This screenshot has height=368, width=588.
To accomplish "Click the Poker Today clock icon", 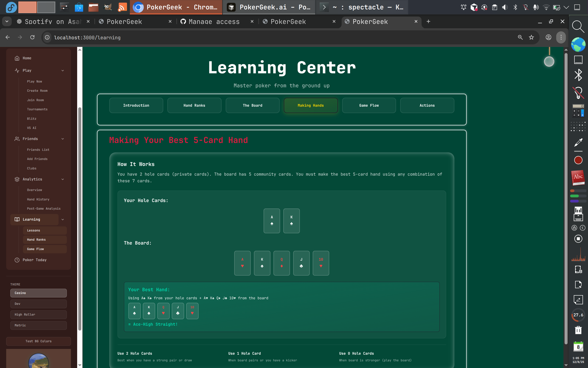I will 17,260.
